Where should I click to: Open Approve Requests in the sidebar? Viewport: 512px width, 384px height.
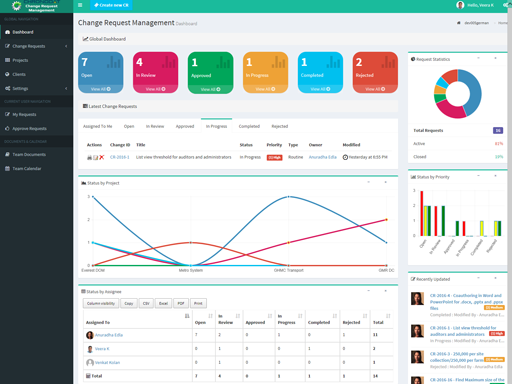pyautogui.click(x=36, y=128)
